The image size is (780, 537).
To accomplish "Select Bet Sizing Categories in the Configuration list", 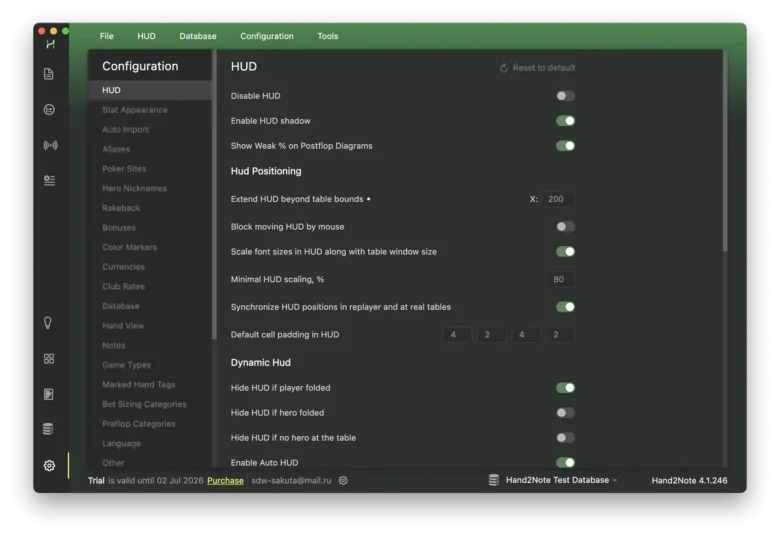I will (x=150, y=404).
